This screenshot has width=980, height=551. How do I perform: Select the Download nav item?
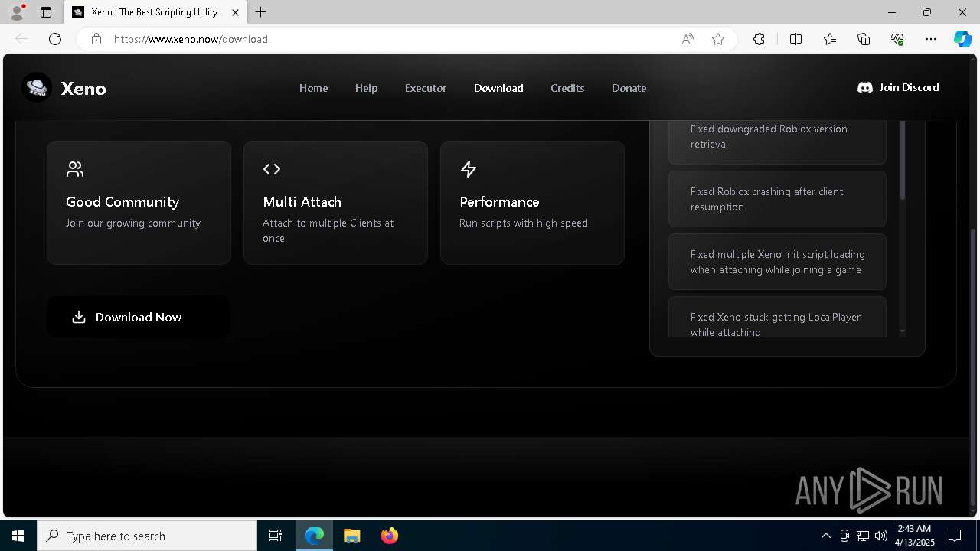point(498,88)
